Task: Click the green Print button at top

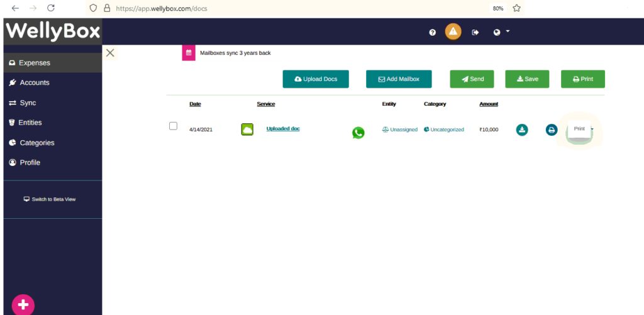Action: (x=583, y=79)
